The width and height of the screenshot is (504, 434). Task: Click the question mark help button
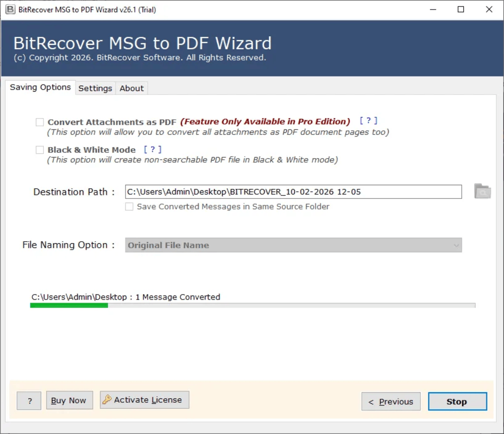(x=29, y=401)
